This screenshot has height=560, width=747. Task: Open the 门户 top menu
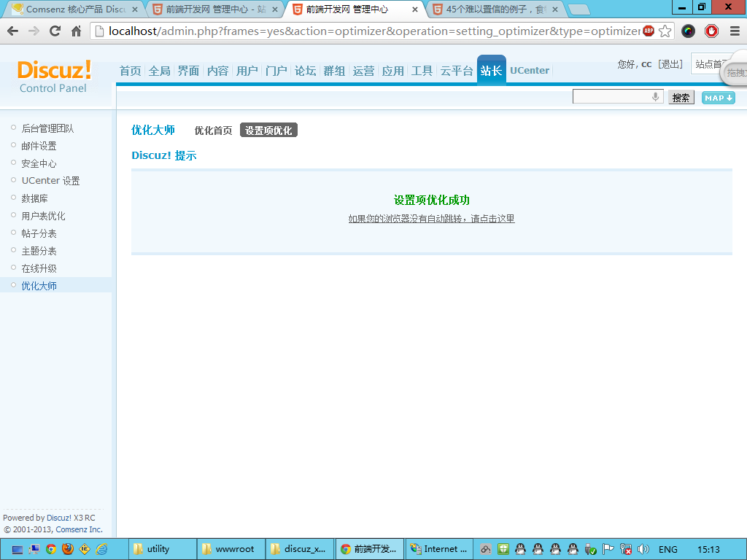coord(276,71)
